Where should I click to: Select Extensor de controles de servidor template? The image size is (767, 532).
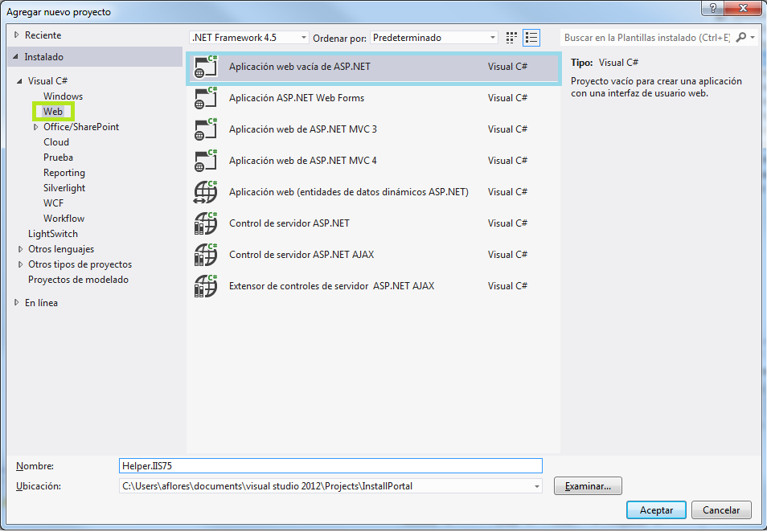[x=373, y=285]
